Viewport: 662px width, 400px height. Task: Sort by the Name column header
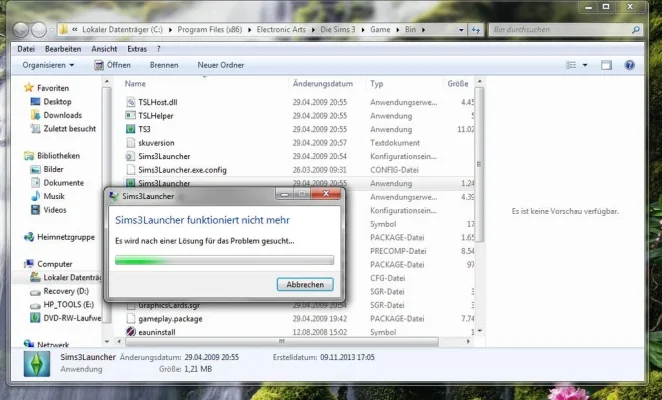(x=135, y=84)
